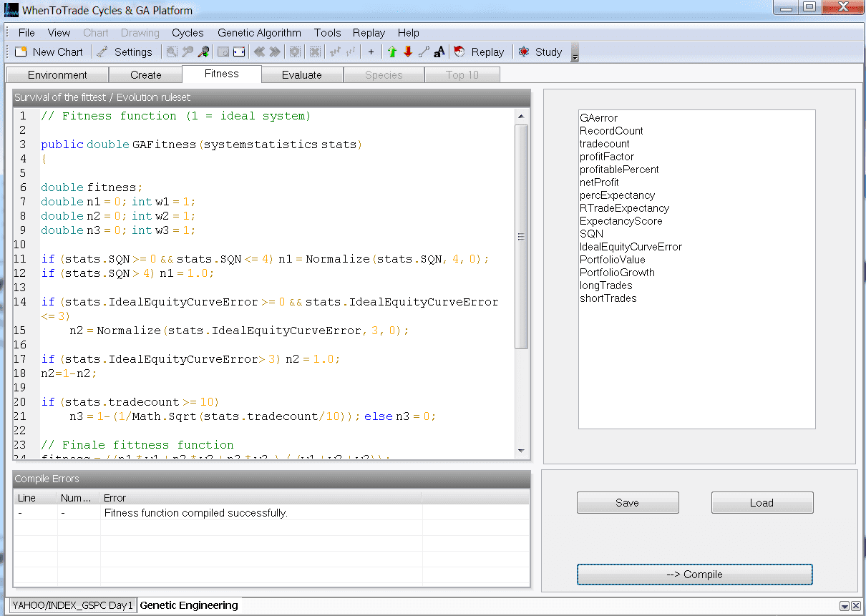Click the fit-width arrows icon
The image size is (866, 616).
(x=239, y=52)
